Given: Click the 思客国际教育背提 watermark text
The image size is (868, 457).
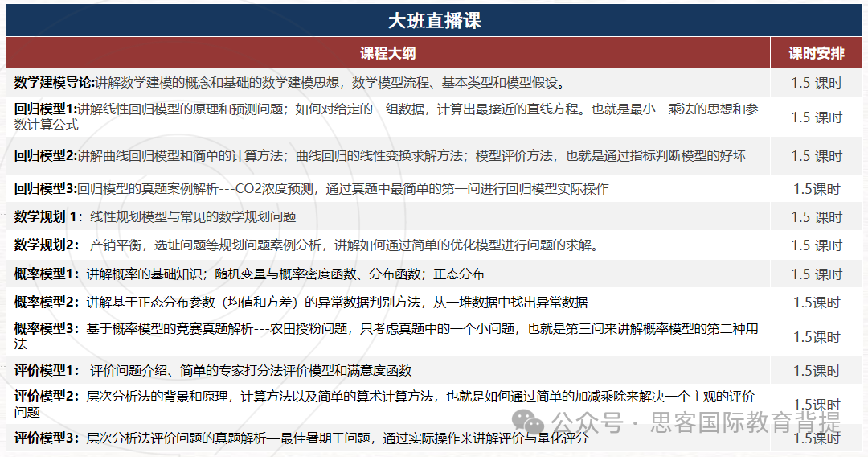Looking at the screenshot, I should click(x=743, y=421).
